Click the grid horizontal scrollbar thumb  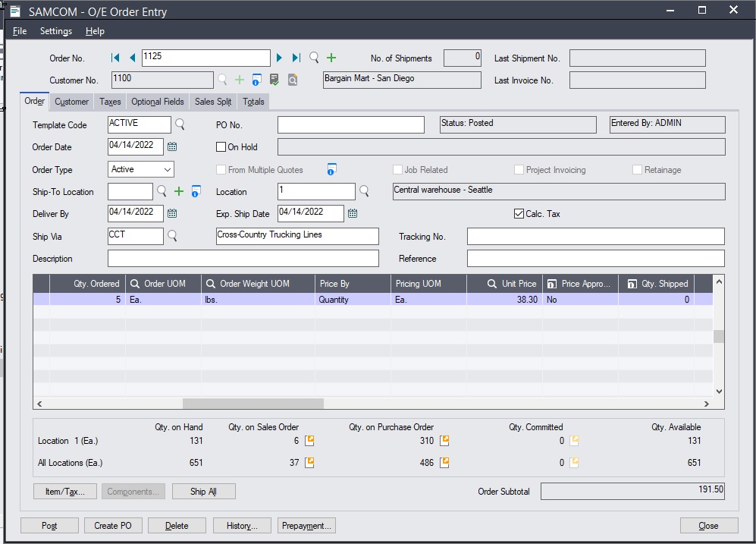point(253,403)
